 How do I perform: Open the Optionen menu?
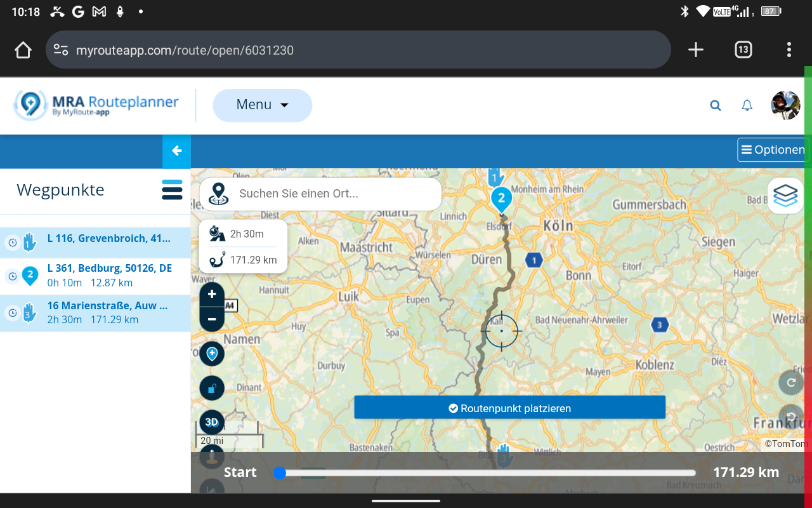(773, 150)
